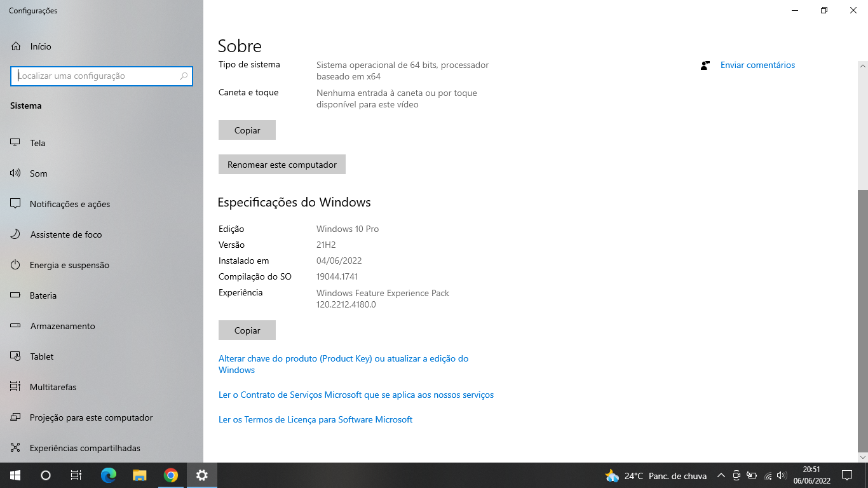
Task: Open the Wi-Fi network tray icon
Action: coord(768,475)
